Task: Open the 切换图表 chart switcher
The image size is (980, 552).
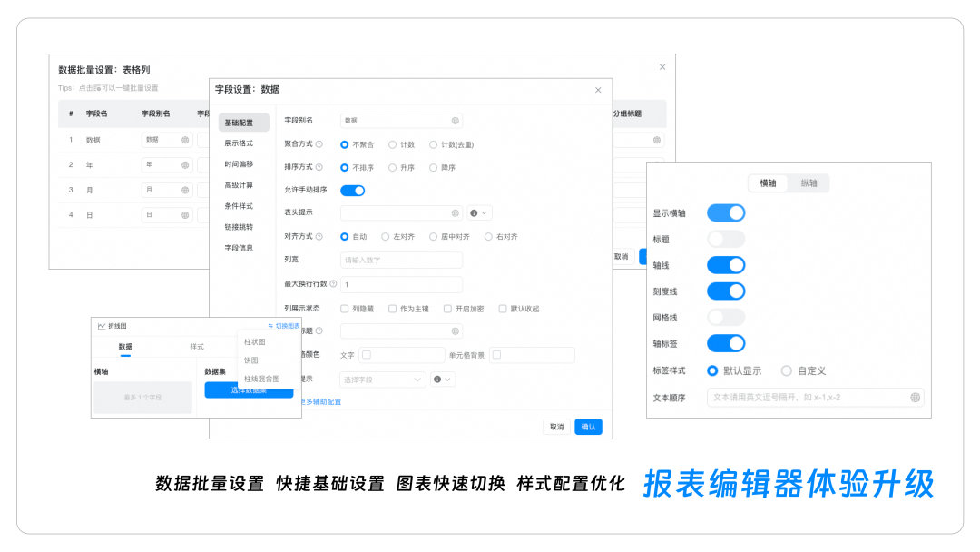Action: tap(283, 326)
